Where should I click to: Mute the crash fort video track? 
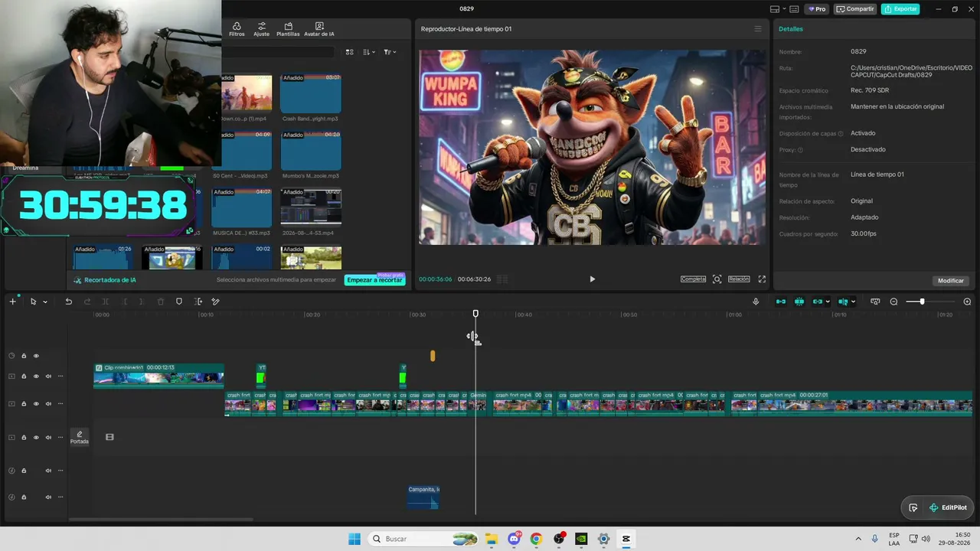tap(48, 404)
